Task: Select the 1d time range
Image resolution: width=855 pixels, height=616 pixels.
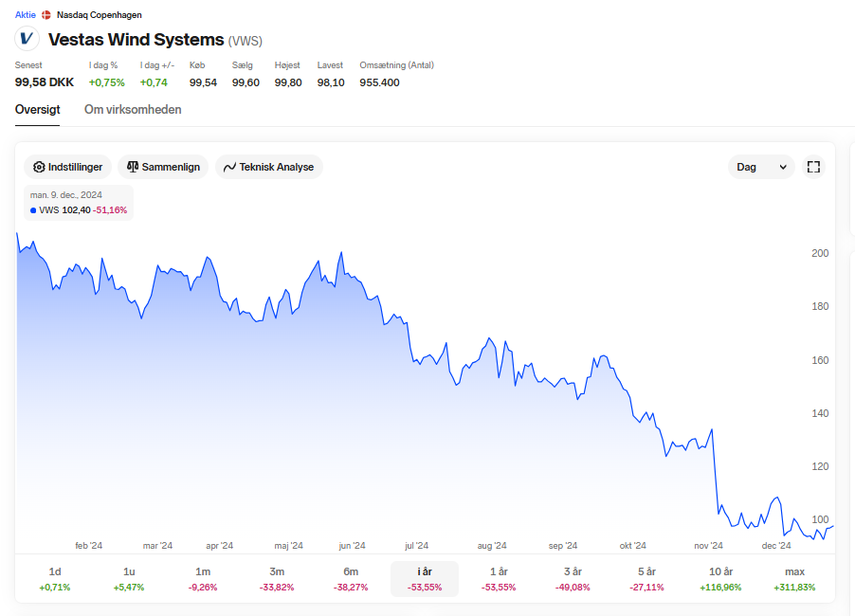Action: (x=55, y=579)
